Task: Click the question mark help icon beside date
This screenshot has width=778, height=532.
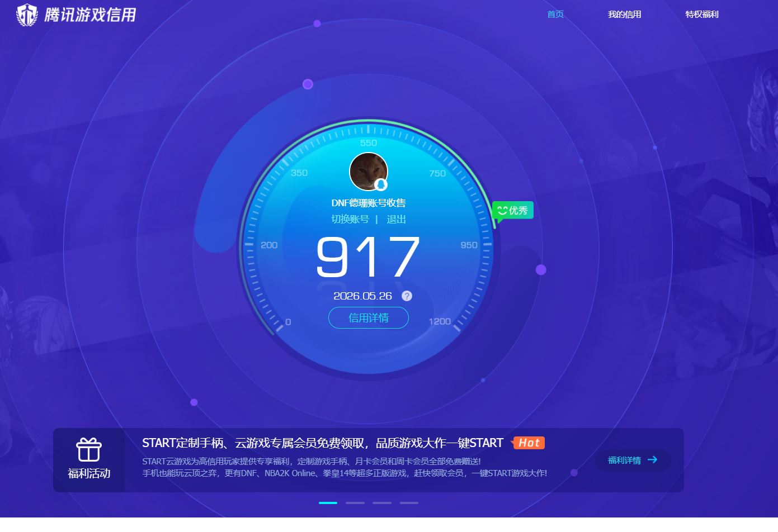Action: coord(407,296)
